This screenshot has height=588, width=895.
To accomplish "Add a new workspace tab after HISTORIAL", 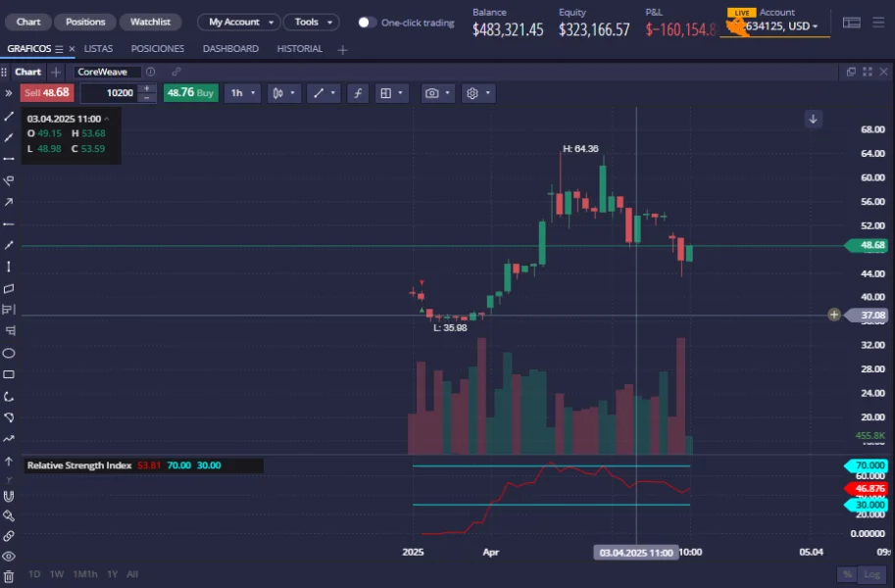I will (342, 50).
